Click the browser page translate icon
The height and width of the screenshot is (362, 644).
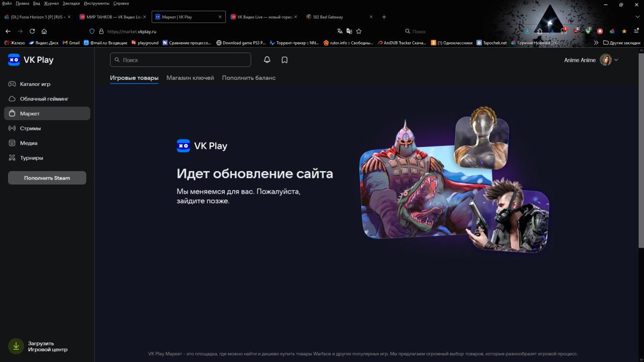click(x=340, y=31)
